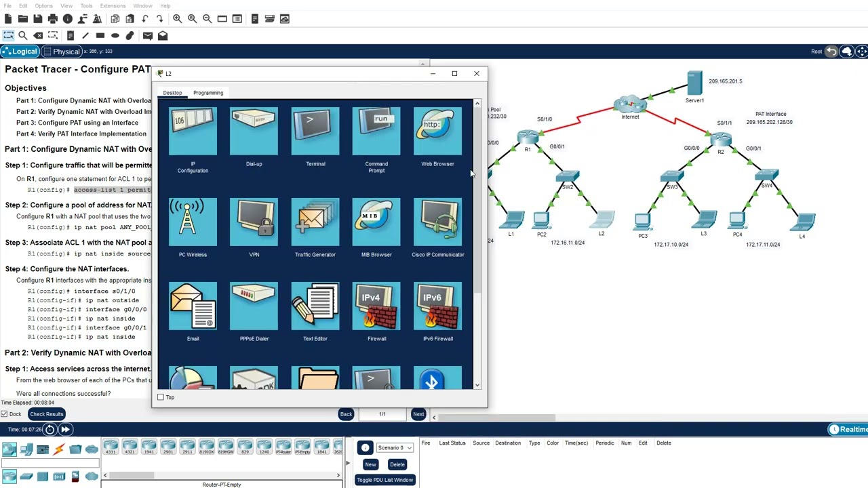Image resolution: width=868 pixels, height=488 pixels.
Task: Switch to the Physical workspace tab
Action: (x=62, y=52)
